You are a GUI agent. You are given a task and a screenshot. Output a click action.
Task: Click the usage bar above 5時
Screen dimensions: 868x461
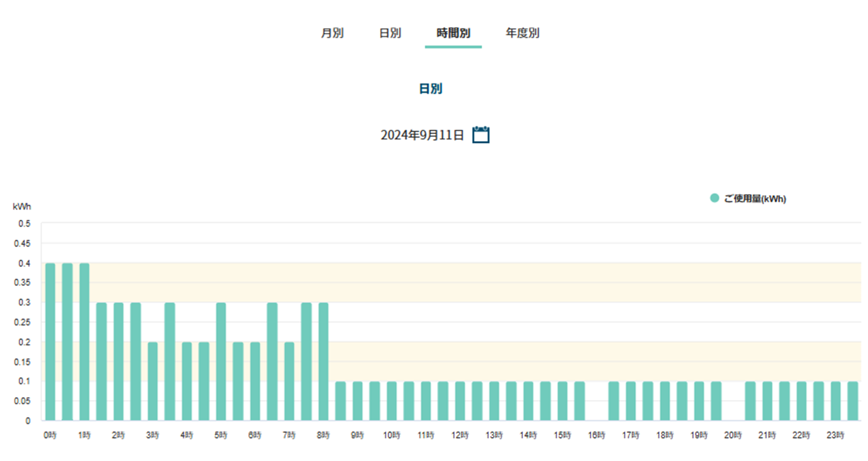pyautogui.click(x=221, y=362)
